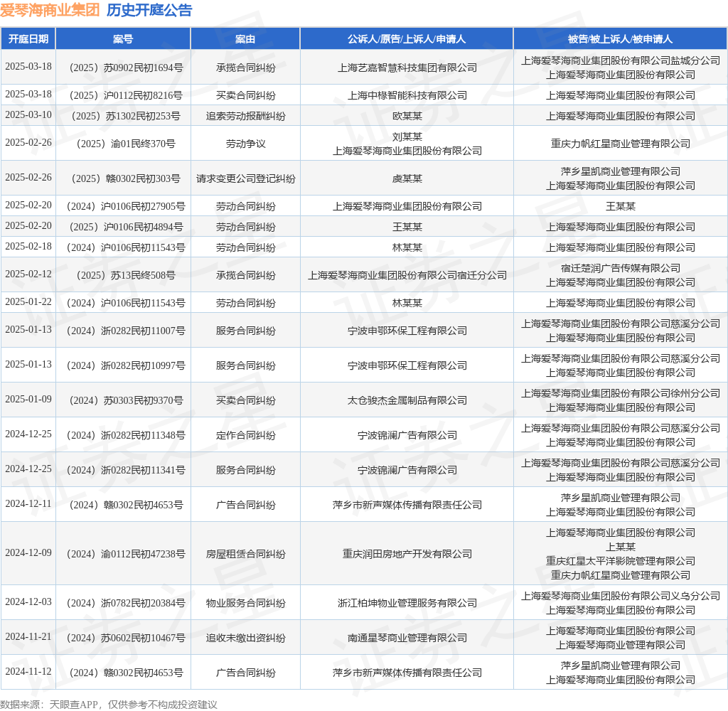Click defendant 上海爱琴海商业集团股份有限公司盐城分公司
Image resolution: width=728 pixels, height=711 pixels.
click(x=620, y=60)
